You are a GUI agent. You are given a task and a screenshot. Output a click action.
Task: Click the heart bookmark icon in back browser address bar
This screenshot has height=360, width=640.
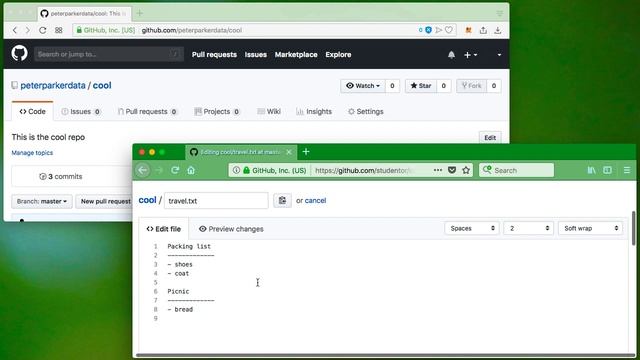[x=449, y=30]
